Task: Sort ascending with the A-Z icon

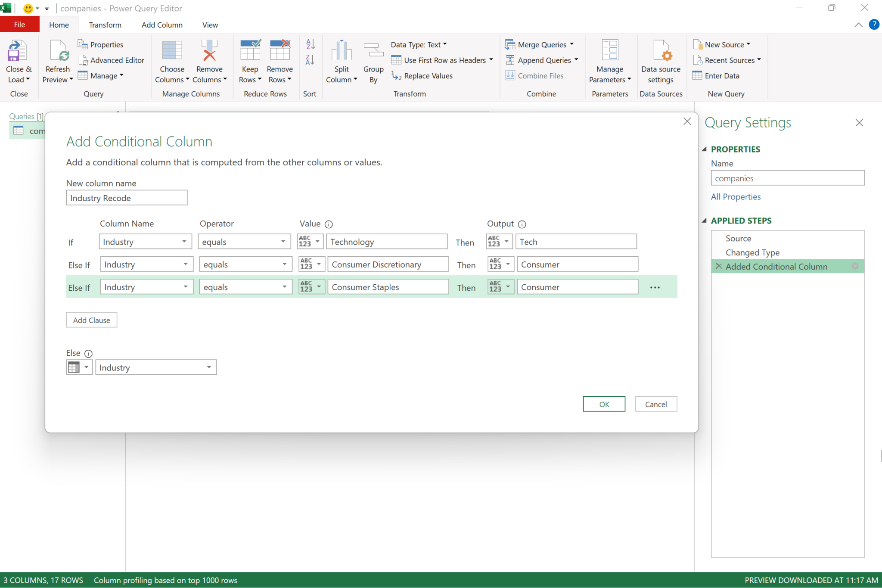Action: click(310, 44)
